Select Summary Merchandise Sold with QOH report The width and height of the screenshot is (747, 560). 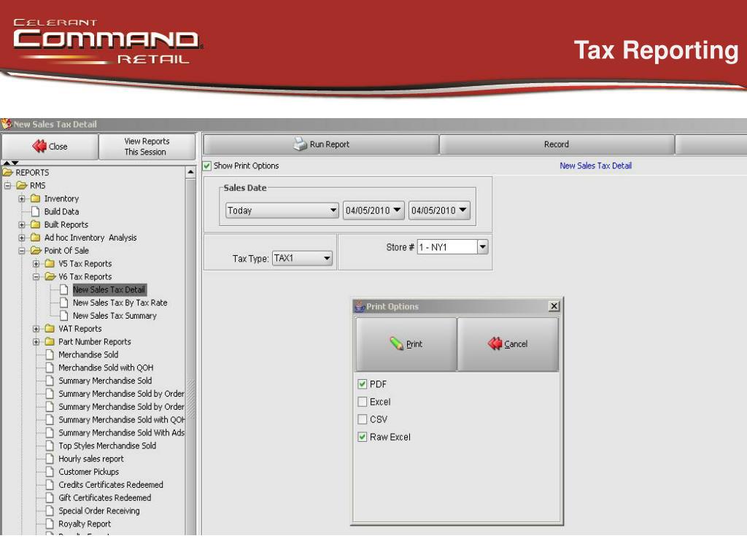click(122, 419)
